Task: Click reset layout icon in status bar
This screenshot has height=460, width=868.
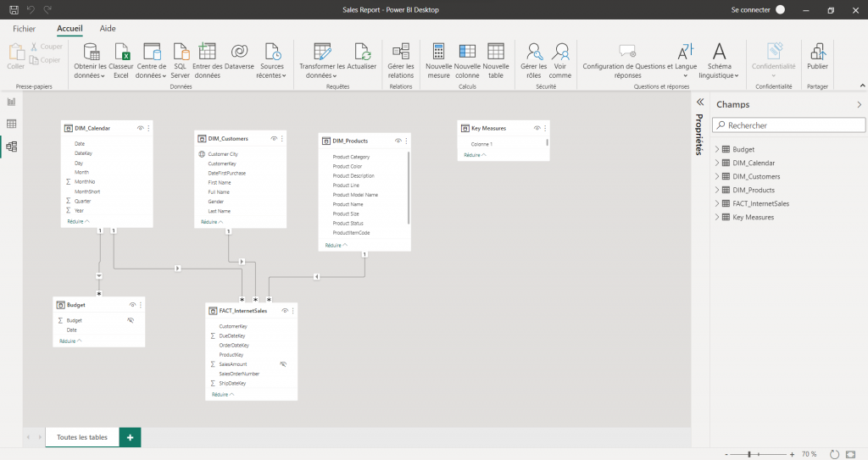Action: coord(834,454)
